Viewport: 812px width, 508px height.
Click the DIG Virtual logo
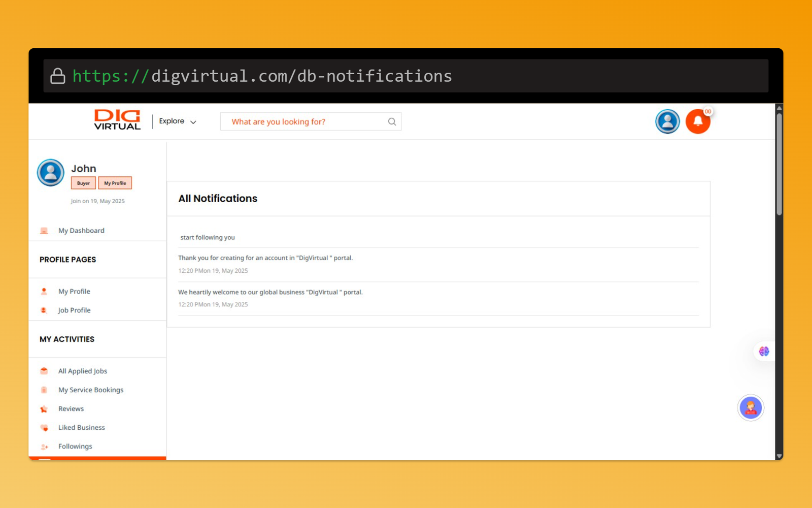117,120
